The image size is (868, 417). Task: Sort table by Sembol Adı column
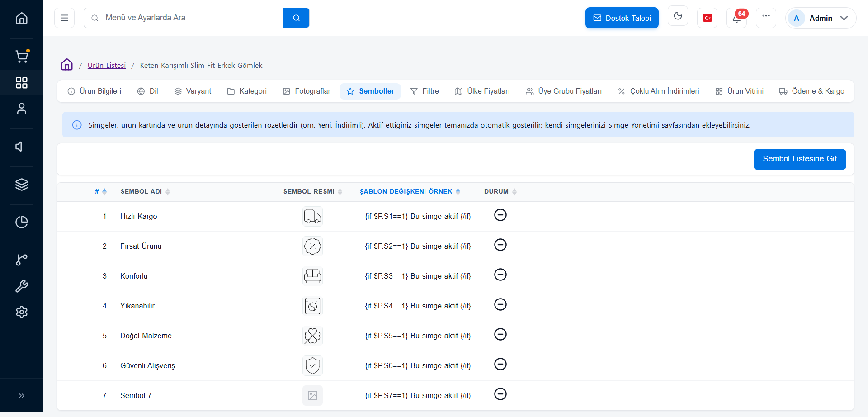(145, 191)
